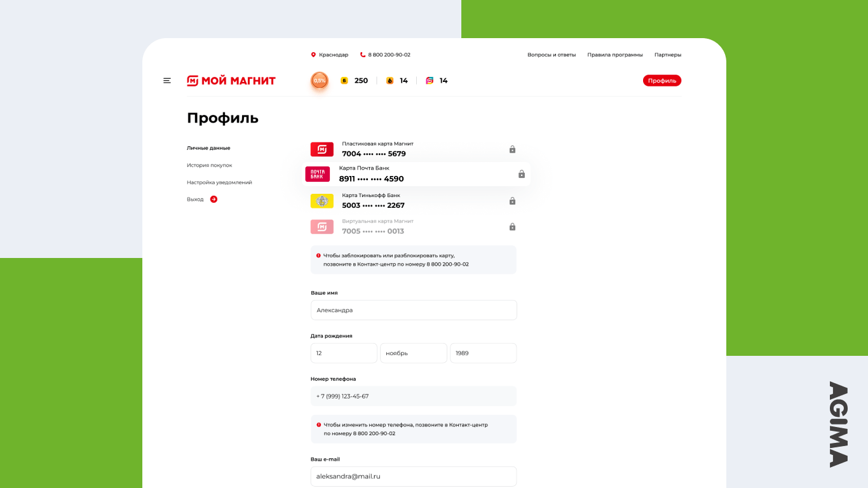Select card number 5003 •••• •••• 2267

(374, 205)
